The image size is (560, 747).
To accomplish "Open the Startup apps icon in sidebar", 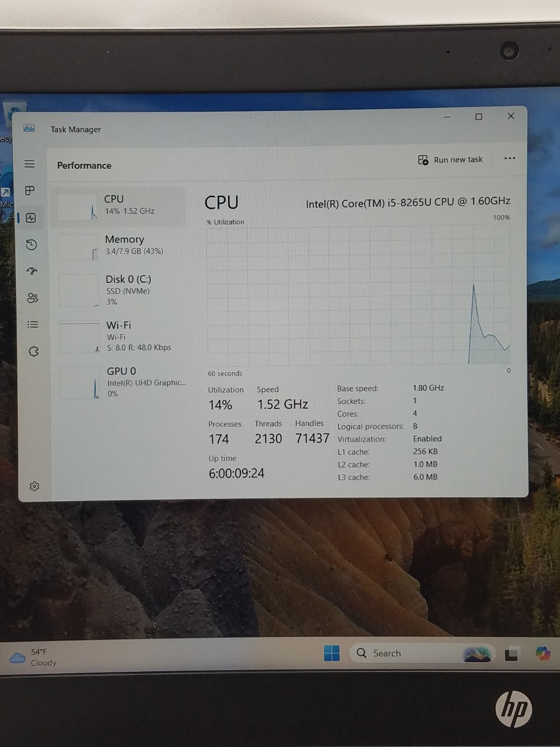I will [32, 271].
